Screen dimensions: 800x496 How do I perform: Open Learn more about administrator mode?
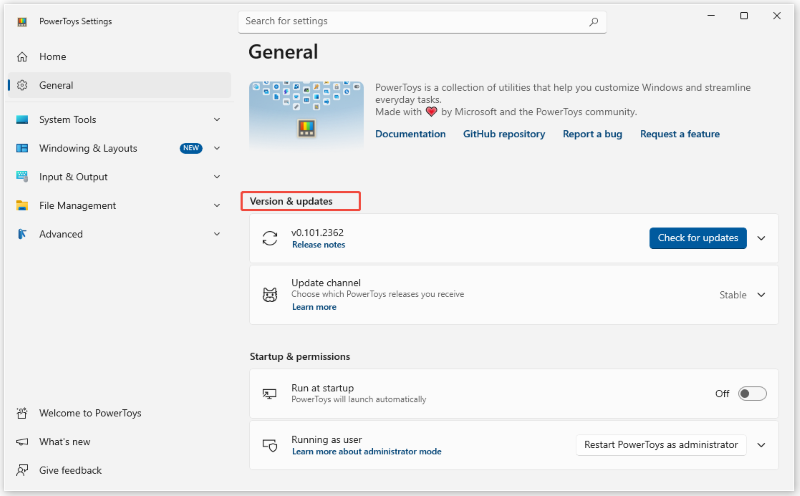[367, 452]
